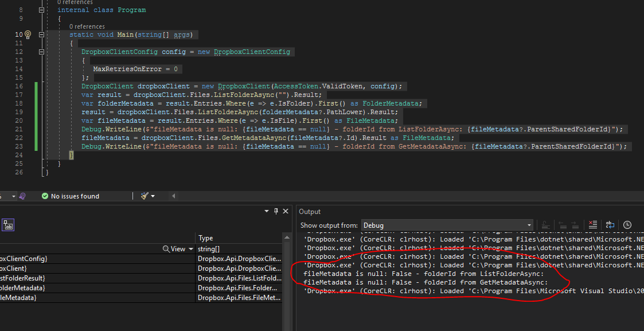Click the code cleanup broom icon
644x331 pixels.
(145, 196)
